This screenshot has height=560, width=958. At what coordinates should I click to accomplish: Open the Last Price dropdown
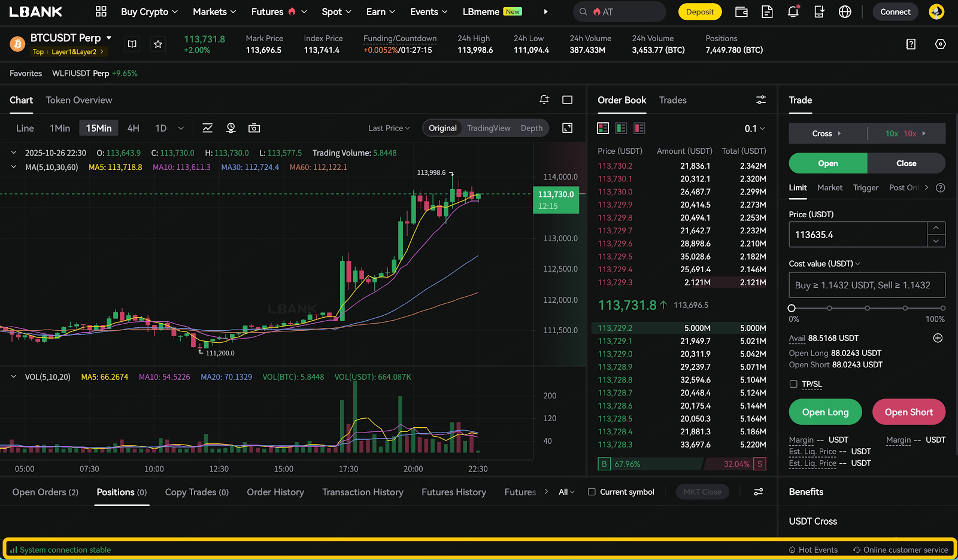(x=389, y=128)
